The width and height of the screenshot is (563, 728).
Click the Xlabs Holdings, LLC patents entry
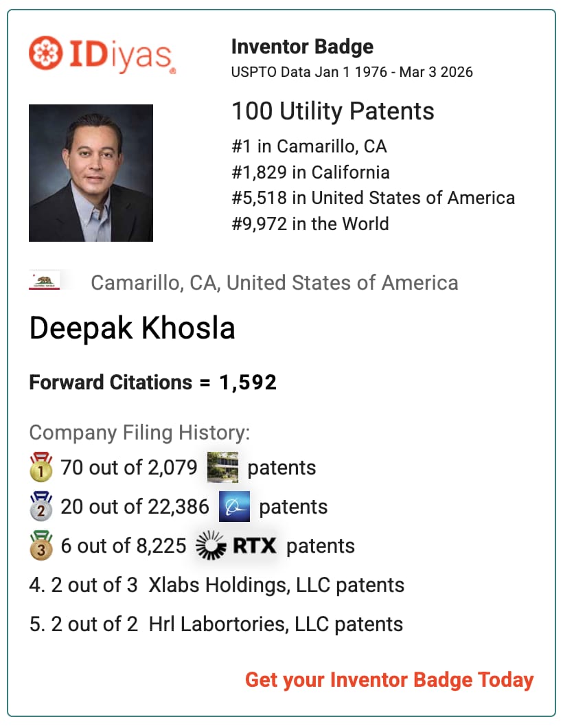(217, 585)
